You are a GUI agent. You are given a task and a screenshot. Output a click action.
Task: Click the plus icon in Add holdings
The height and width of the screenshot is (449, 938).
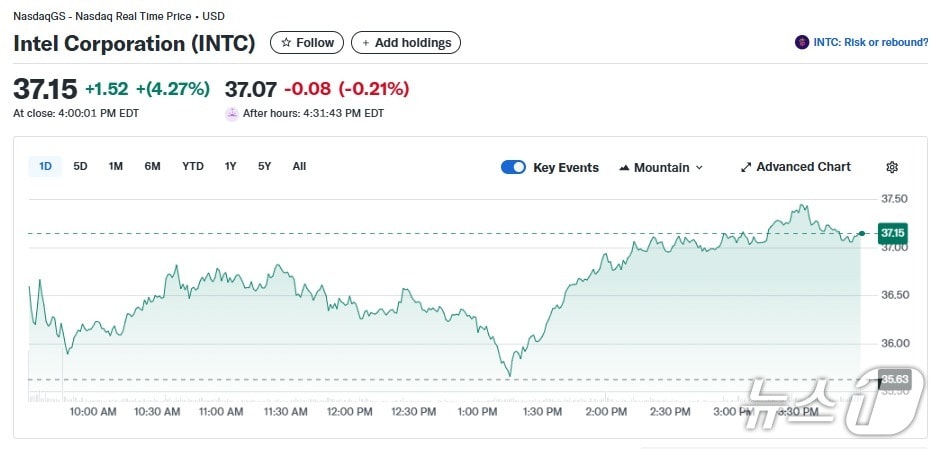(366, 43)
